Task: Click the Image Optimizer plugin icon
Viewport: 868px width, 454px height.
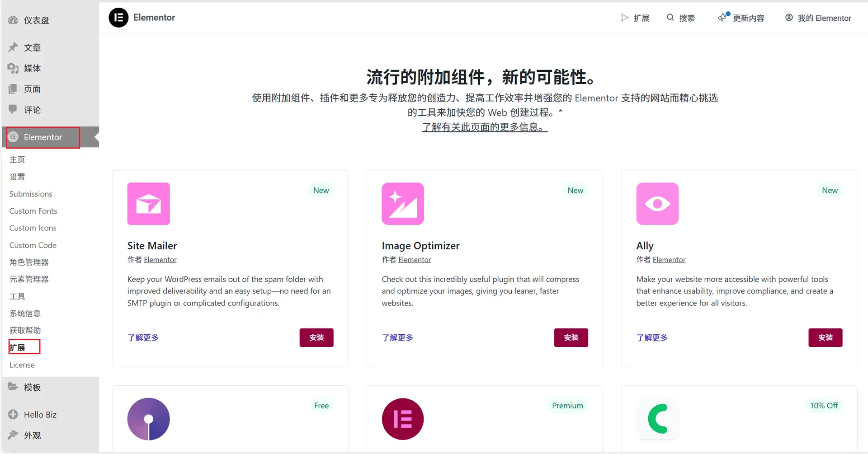Action: pyautogui.click(x=403, y=204)
